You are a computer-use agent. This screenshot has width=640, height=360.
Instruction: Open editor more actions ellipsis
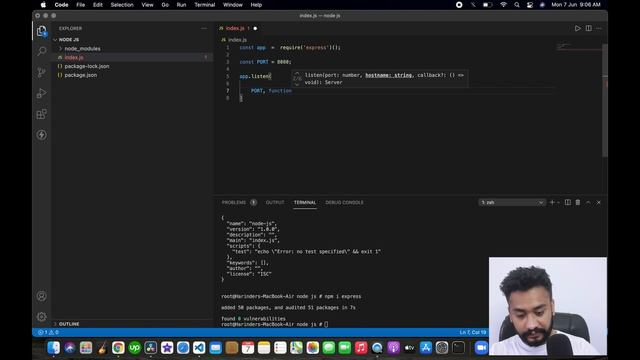(599, 29)
